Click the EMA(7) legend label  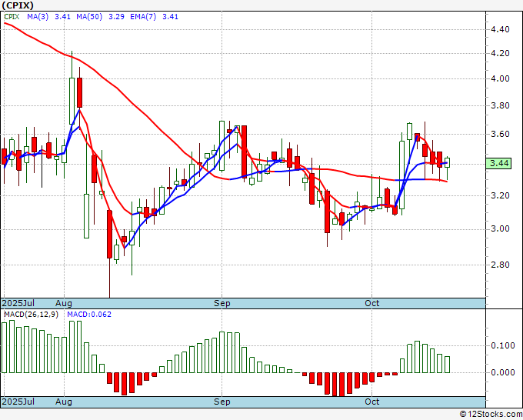click(143, 17)
